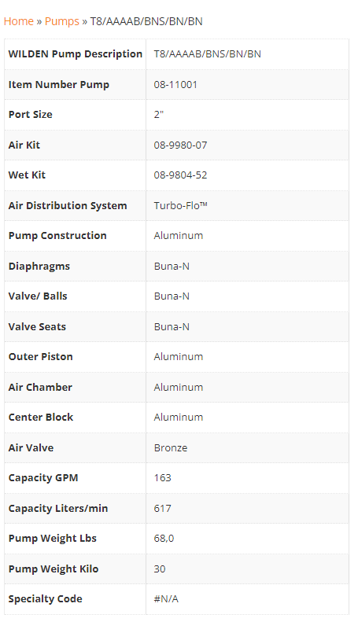Click the Air Valve Bronze value

pos(171,447)
